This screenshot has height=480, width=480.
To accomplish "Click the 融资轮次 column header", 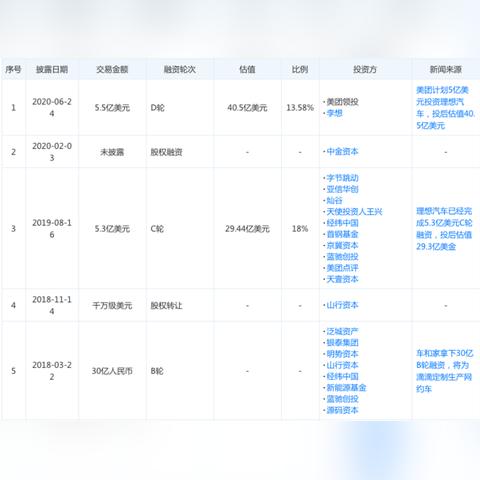I will click(x=180, y=69).
